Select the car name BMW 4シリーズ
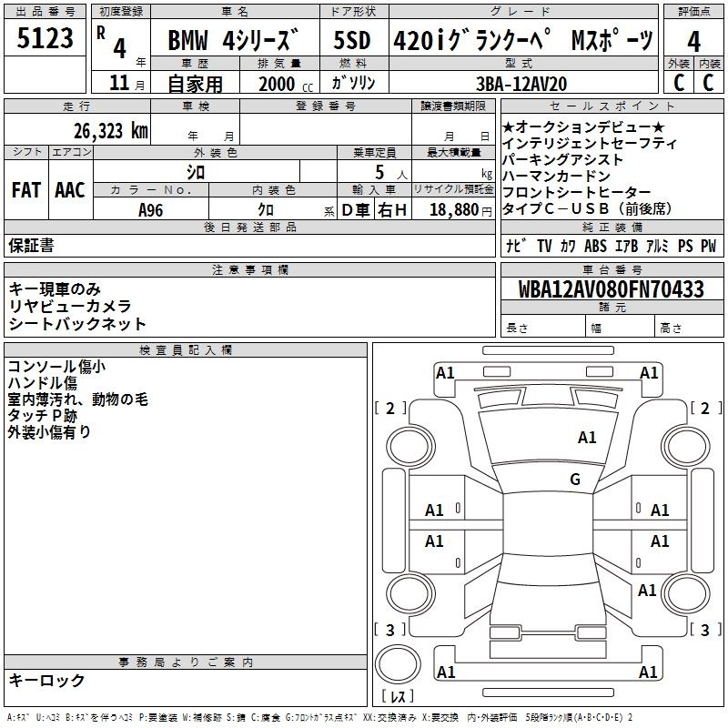The width and height of the screenshot is (728, 728). tap(233, 41)
